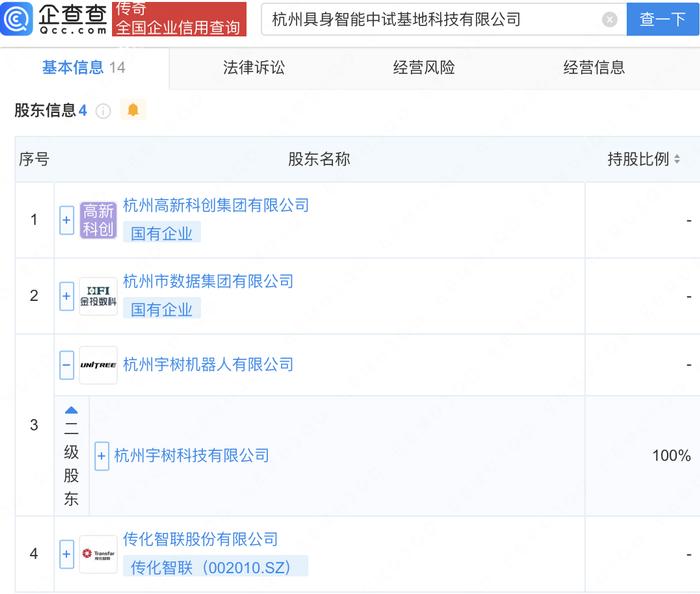This screenshot has height=594, width=700.
Task: Expand shareholder 杭州市数据集团有限公司 row
Action: pyautogui.click(x=67, y=296)
